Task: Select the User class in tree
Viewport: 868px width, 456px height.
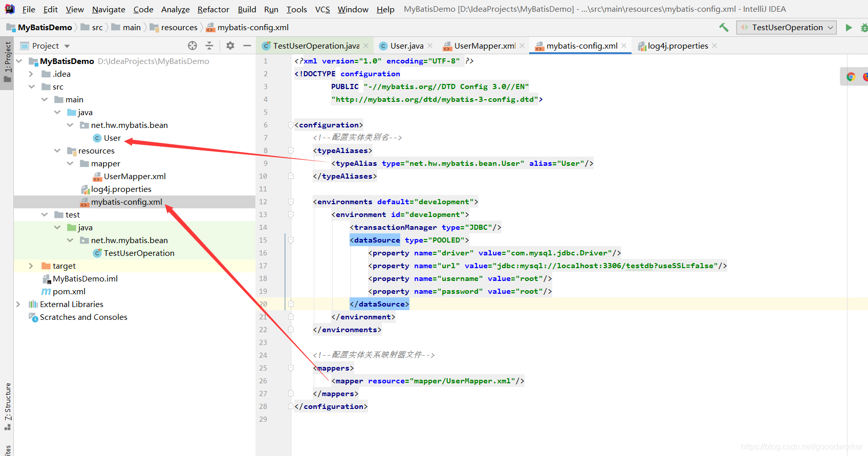Action: click(x=112, y=138)
